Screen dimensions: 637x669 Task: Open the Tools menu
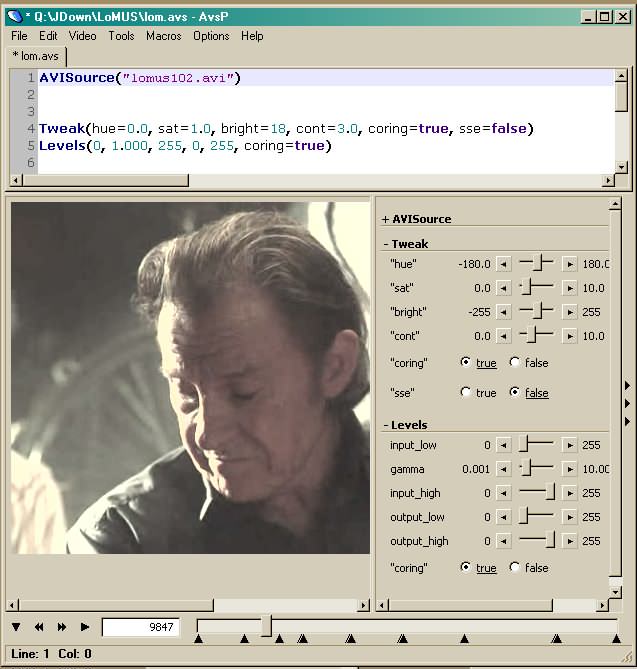tap(121, 36)
